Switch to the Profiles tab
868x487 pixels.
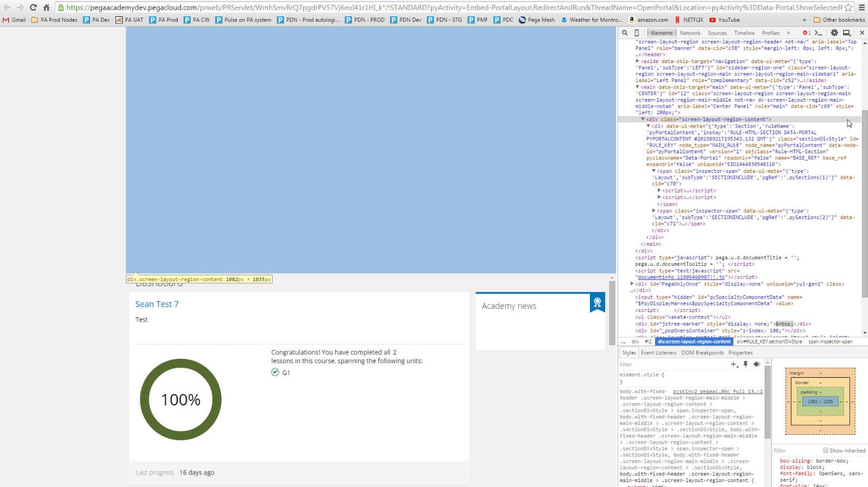[770, 33]
